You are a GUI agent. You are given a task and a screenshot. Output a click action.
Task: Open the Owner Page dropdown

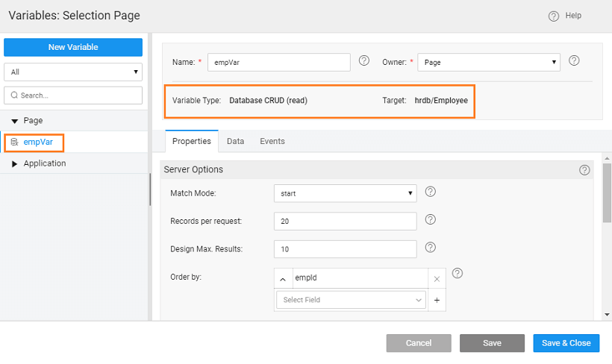489,63
